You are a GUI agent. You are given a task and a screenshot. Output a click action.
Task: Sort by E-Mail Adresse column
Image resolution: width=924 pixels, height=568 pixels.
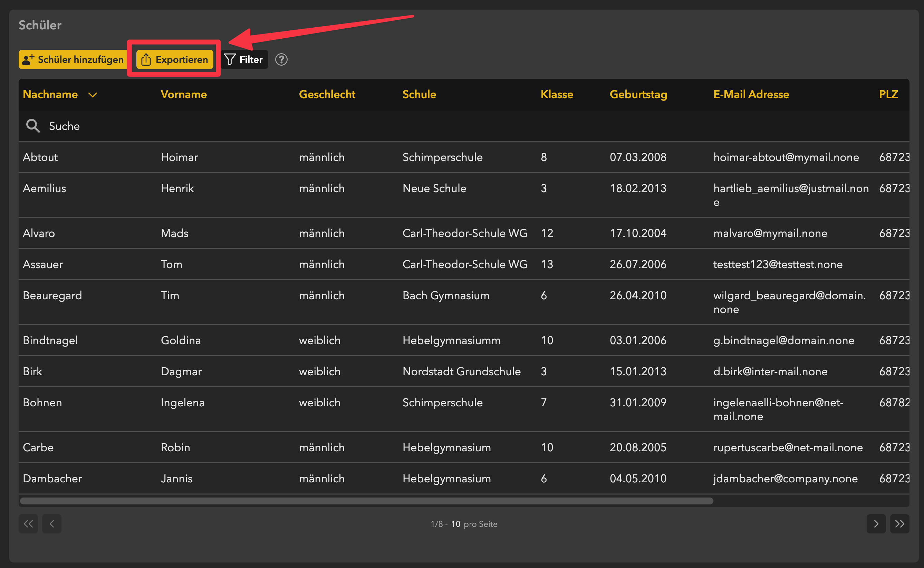pos(751,94)
